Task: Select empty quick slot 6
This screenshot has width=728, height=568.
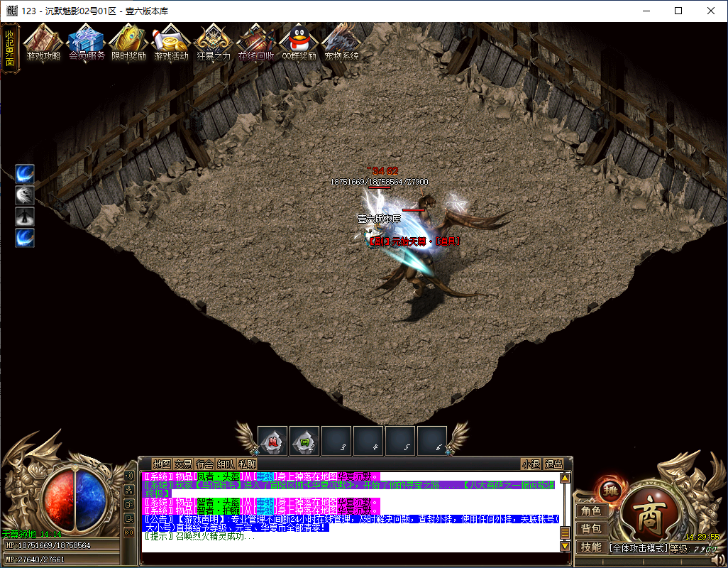Action: pyautogui.click(x=432, y=441)
